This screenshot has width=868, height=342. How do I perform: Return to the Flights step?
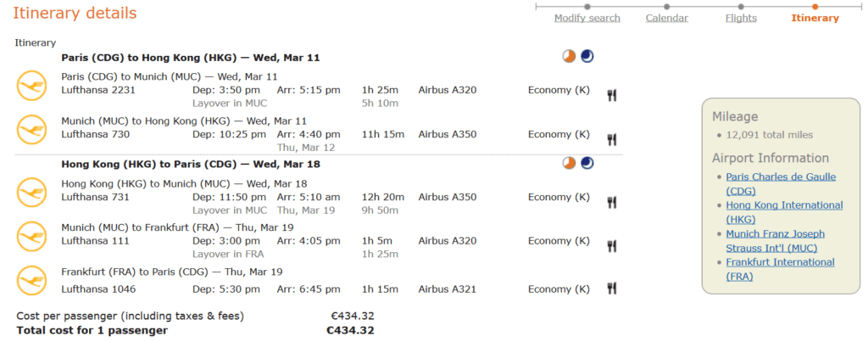[x=741, y=18]
